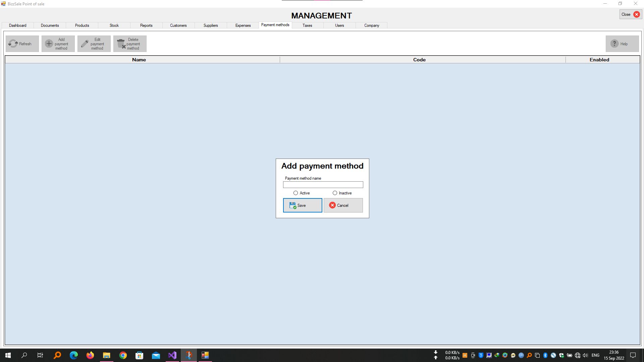Click the Meet Now camera tray icon
The width and height of the screenshot is (644, 362).
473,355
